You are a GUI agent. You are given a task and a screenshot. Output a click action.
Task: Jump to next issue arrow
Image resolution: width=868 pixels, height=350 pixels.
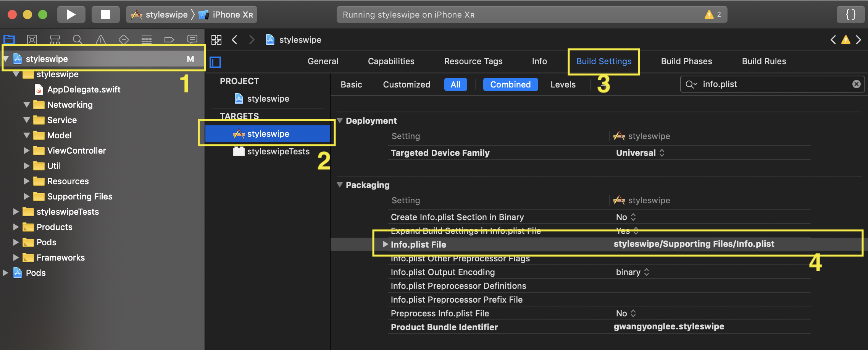(858, 40)
